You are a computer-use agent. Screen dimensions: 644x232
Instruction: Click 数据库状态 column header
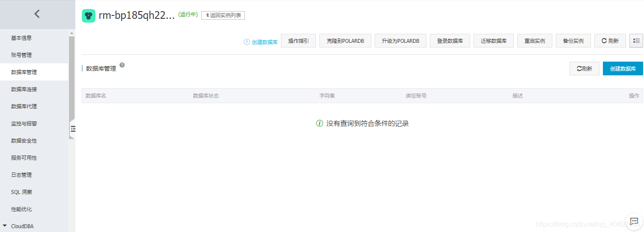206,96
